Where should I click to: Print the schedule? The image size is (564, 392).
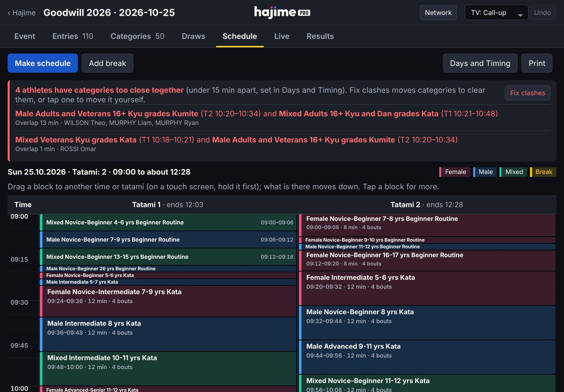click(x=537, y=63)
